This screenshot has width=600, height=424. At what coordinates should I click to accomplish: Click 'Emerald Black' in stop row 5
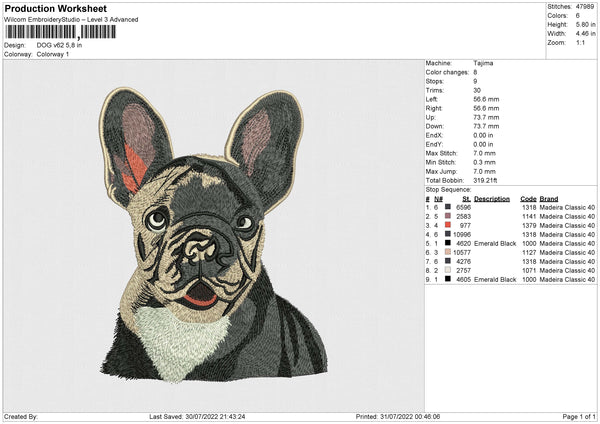coord(495,243)
